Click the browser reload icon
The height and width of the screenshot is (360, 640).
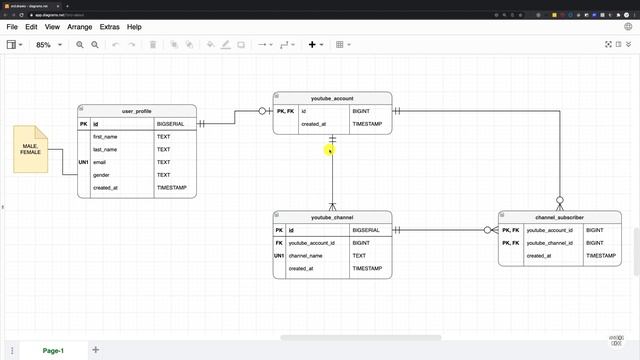pos(21,15)
